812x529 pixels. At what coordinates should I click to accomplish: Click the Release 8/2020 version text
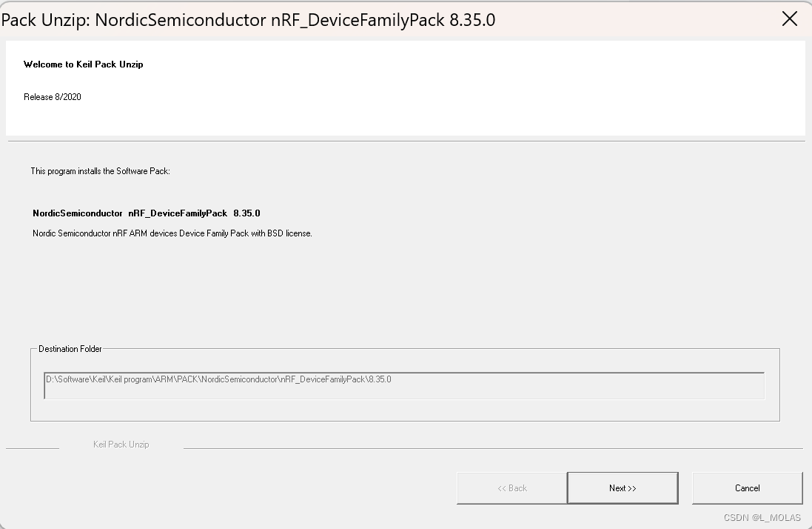point(52,96)
